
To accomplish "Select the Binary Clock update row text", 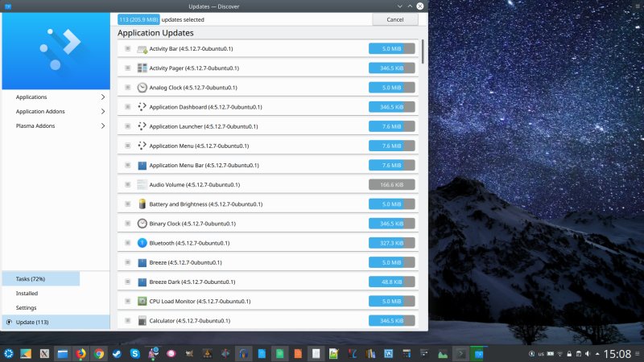I will click(192, 224).
